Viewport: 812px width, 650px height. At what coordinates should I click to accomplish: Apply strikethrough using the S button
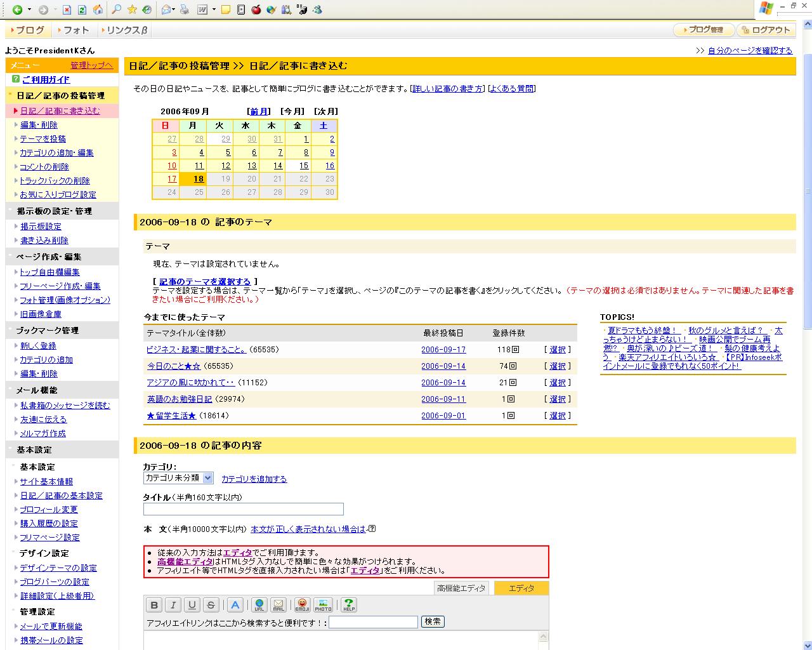pyautogui.click(x=211, y=605)
